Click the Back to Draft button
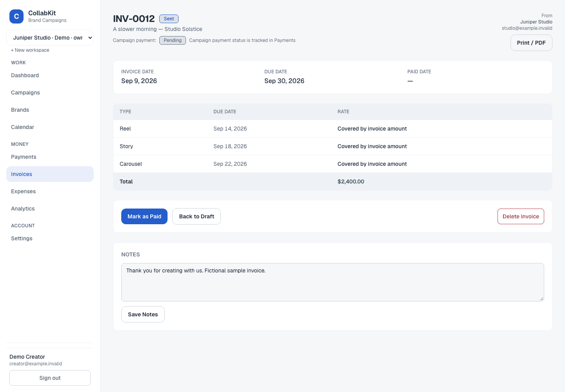The height and width of the screenshot is (392, 565). pyautogui.click(x=197, y=216)
